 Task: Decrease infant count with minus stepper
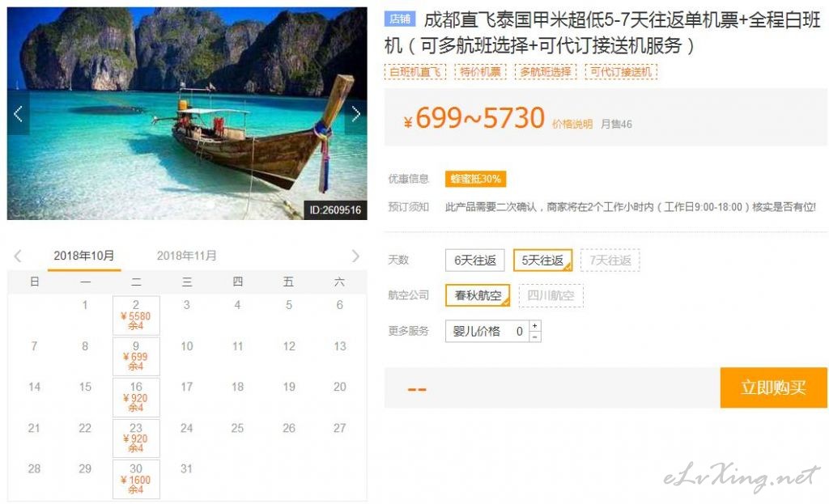point(535,337)
